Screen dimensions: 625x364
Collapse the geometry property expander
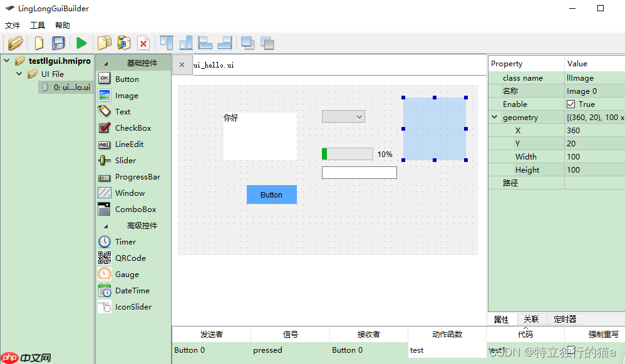[494, 117]
